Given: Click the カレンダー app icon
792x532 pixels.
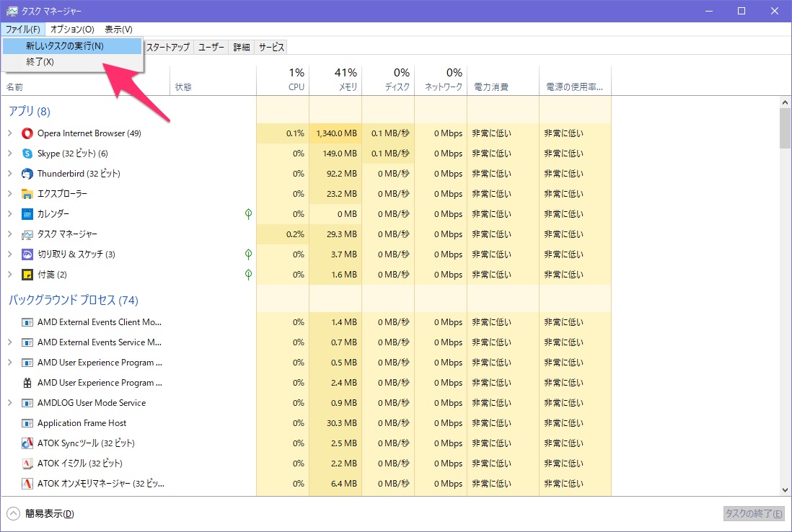Looking at the screenshot, I should click(27, 214).
